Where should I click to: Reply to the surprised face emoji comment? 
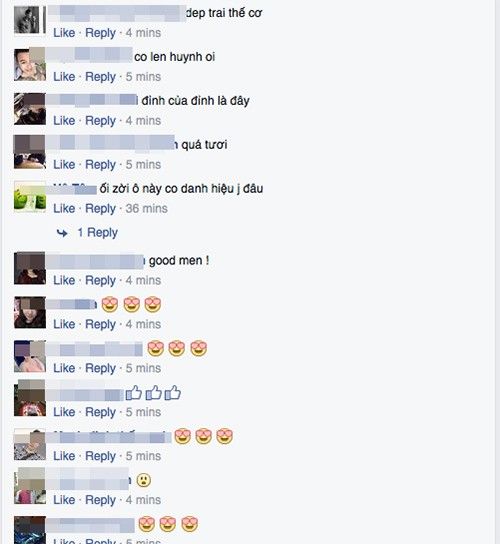pos(100,500)
